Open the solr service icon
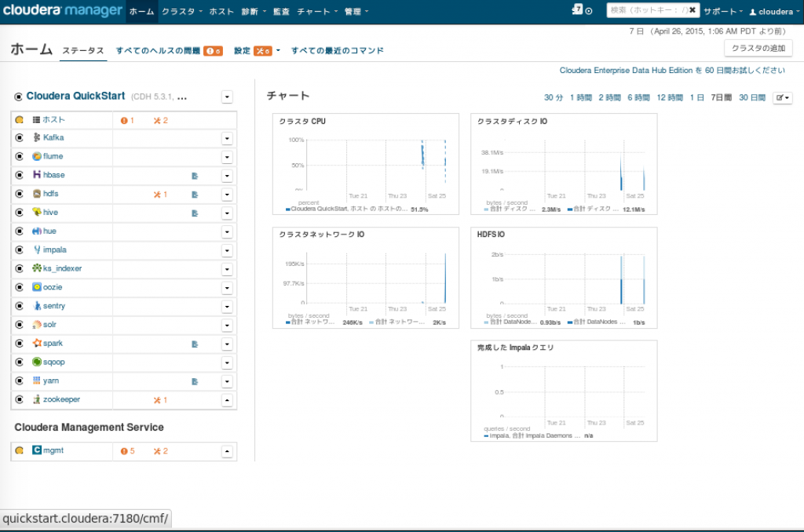 (36, 324)
